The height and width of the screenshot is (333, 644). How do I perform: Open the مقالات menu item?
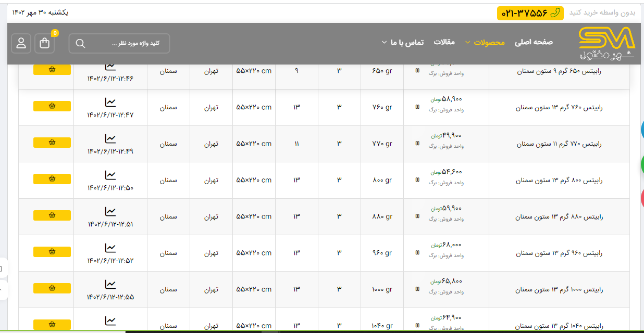click(x=444, y=42)
